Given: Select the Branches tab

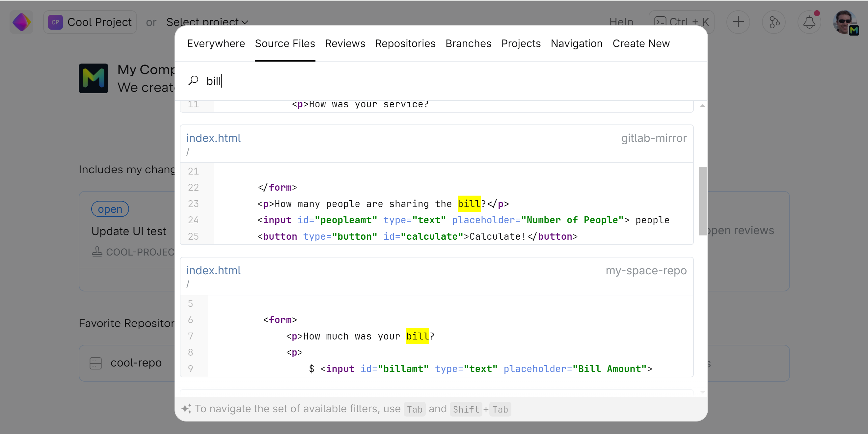Looking at the screenshot, I should point(468,43).
